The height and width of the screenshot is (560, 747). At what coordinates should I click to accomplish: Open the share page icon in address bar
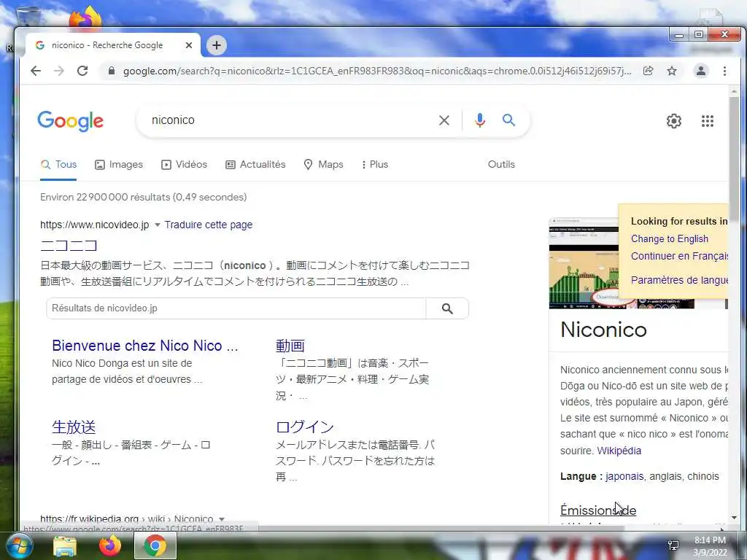point(648,71)
